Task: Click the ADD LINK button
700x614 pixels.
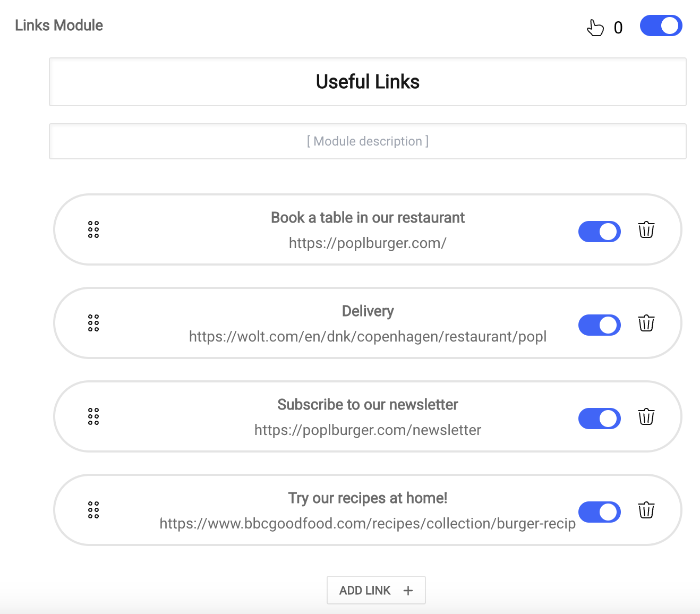Action: click(376, 590)
